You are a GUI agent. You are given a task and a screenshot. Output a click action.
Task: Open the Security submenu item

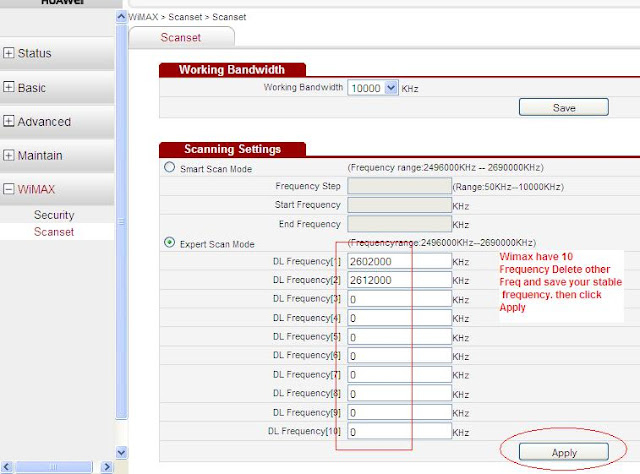(54, 215)
